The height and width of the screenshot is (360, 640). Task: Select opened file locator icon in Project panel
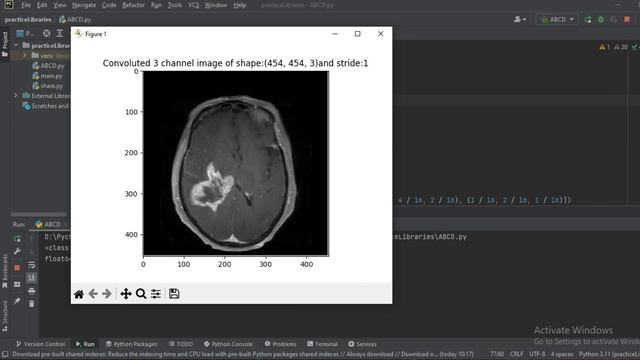point(47,33)
